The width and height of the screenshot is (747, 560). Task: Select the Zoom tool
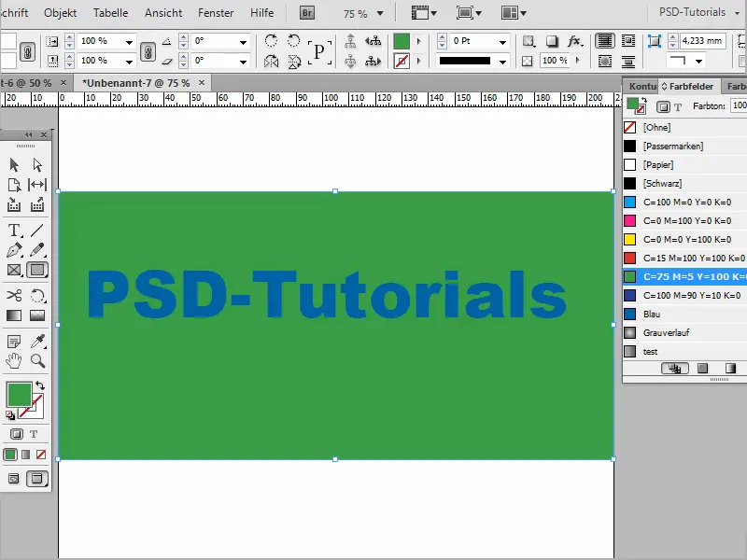(x=37, y=361)
